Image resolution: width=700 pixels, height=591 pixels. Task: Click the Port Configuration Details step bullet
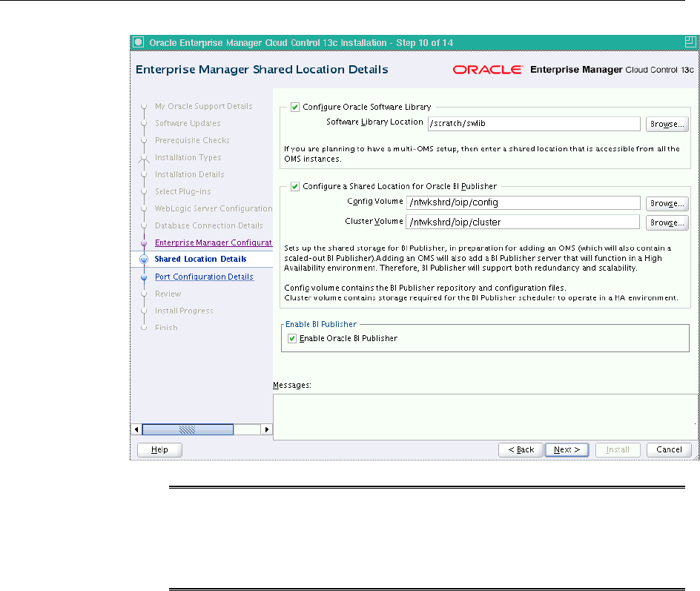coord(144,277)
